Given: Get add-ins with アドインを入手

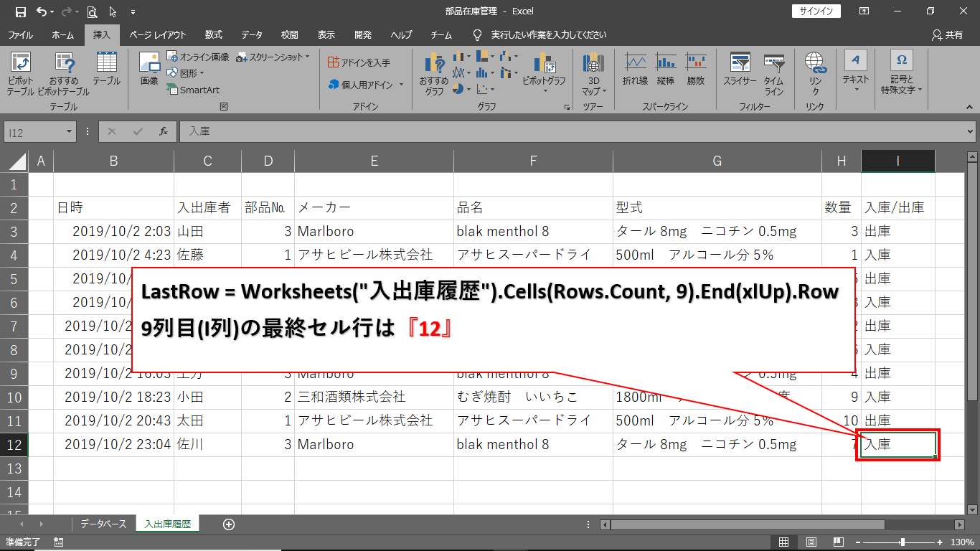Looking at the screenshot, I should tap(359, 62).
